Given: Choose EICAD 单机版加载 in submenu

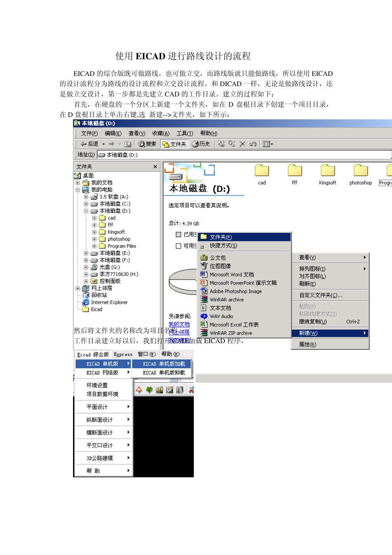Looking at the screenshot, I should [x=162, y=364].
